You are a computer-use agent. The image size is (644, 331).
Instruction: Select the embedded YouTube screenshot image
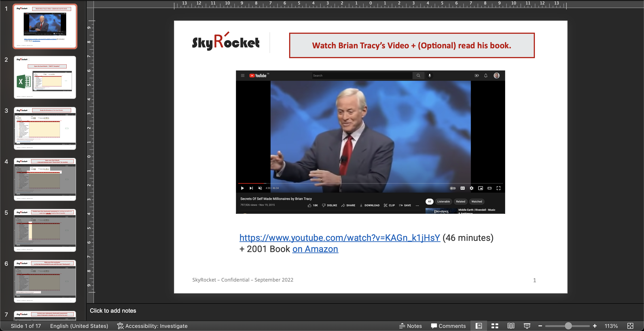[x=370, y=142]
